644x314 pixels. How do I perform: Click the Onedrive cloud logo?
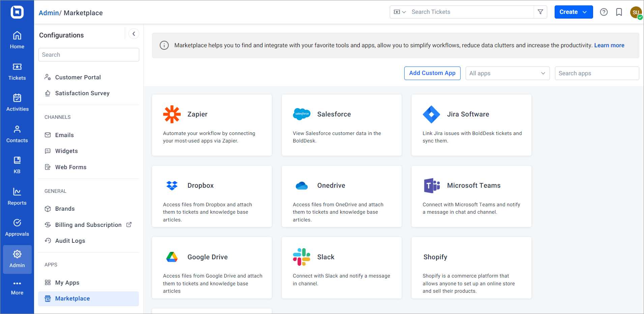[301, 186]
